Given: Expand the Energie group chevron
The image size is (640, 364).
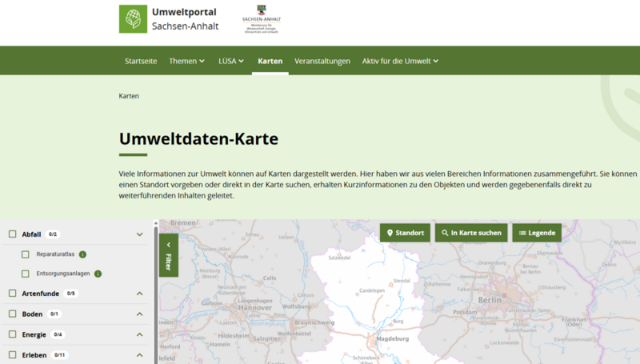Looking at the screenshot, I should (139, 334).
